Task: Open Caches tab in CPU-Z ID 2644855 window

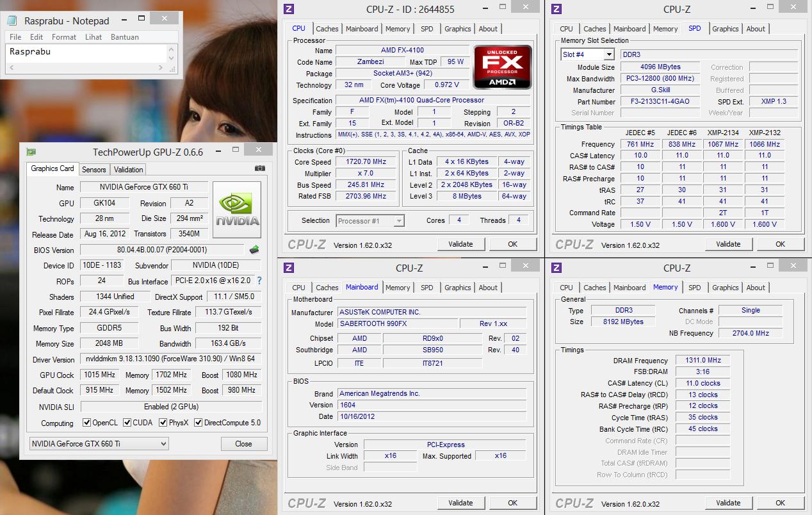Action: pos(327,29)
